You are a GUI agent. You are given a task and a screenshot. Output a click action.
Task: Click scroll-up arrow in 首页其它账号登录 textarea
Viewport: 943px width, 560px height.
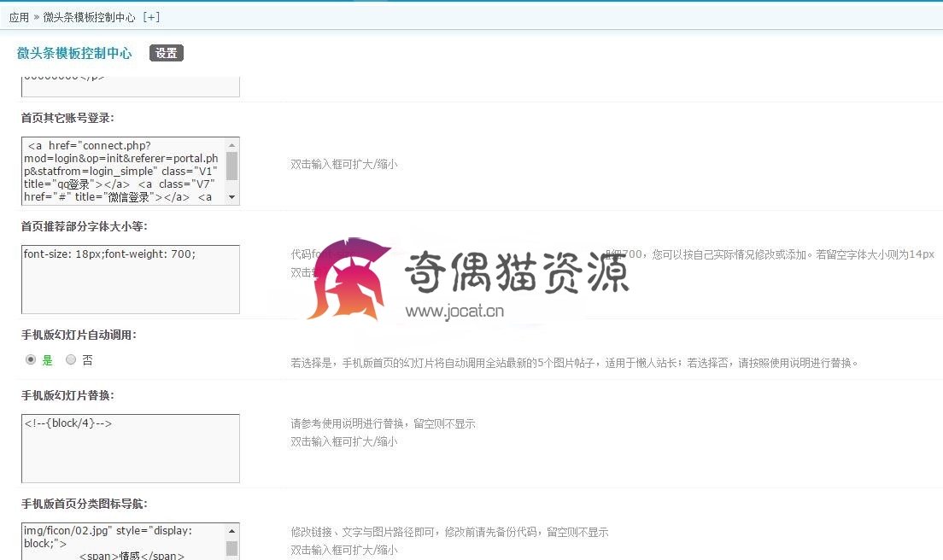(232, 145)
